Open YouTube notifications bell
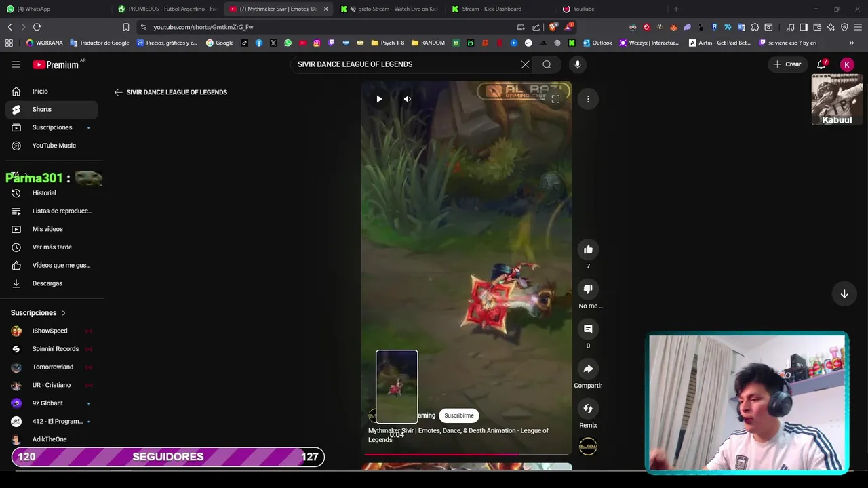Viewport: 868px width, 488px height. tap(821, 64)
